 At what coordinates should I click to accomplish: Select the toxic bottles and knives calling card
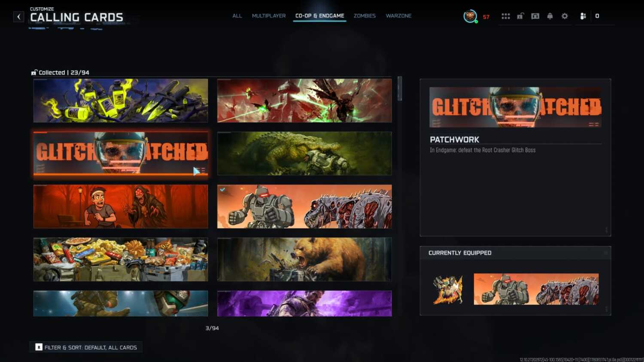tap(121, 100)
